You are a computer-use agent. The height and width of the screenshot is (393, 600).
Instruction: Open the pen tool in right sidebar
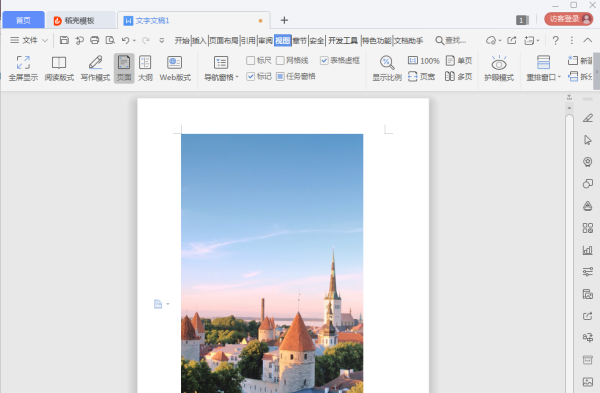coord(588,118)
